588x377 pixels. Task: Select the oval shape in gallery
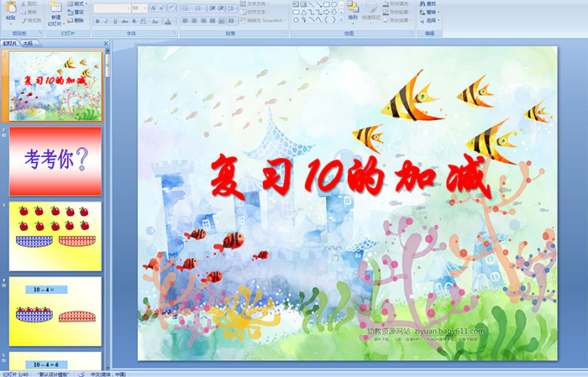point(334,4)
